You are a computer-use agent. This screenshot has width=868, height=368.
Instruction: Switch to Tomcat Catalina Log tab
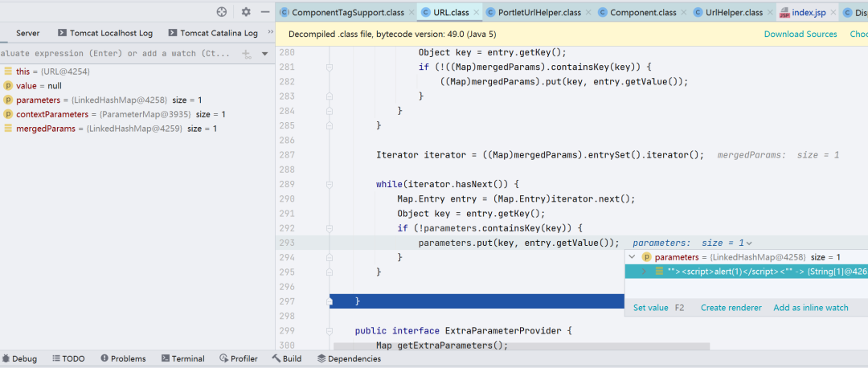pyautogui.click(x=213, y=33)
